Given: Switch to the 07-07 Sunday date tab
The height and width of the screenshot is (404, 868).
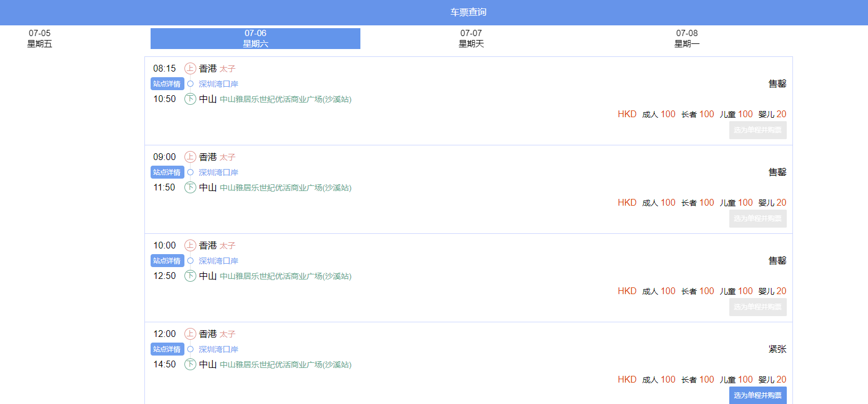Looking at the screenshot, I should [x=471, y=38].
